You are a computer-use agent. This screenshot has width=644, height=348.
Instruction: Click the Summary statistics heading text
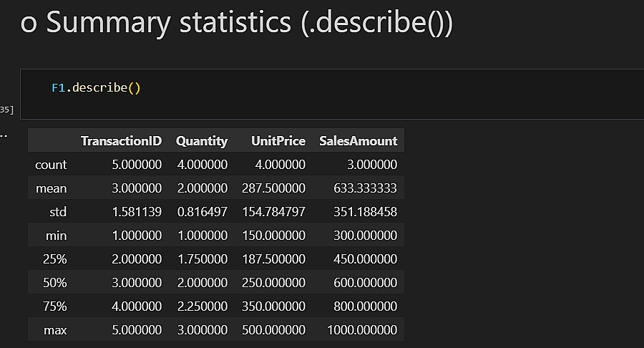236,23
